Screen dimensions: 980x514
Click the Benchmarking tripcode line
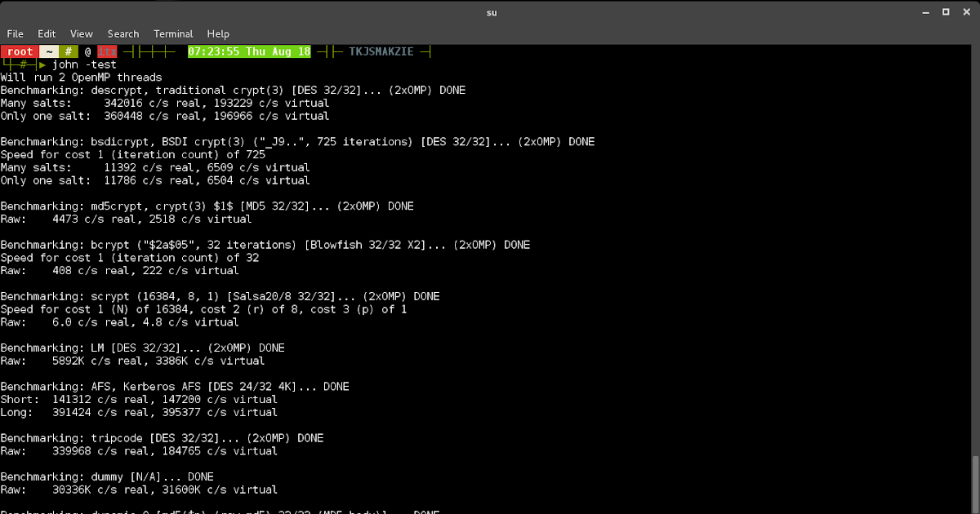pos(162,438)
